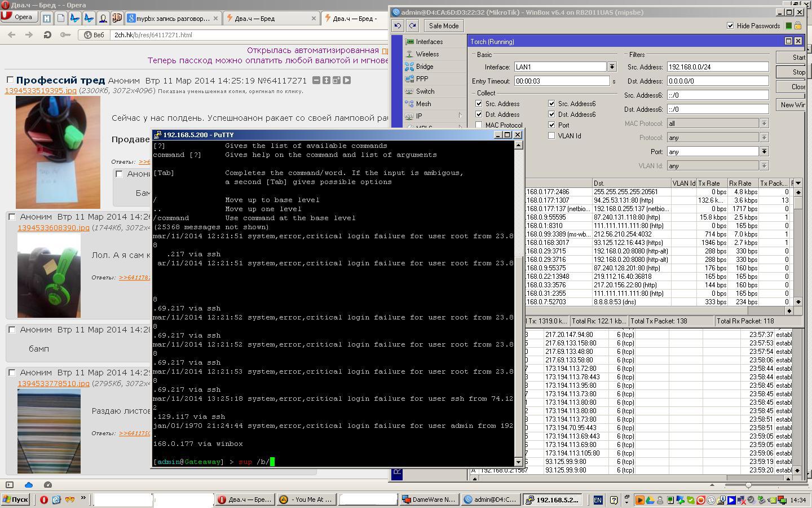812x508 pixels.
Task: Open the VLAN Id filter dropdown arrow
Action: click(x=764, y=165)
